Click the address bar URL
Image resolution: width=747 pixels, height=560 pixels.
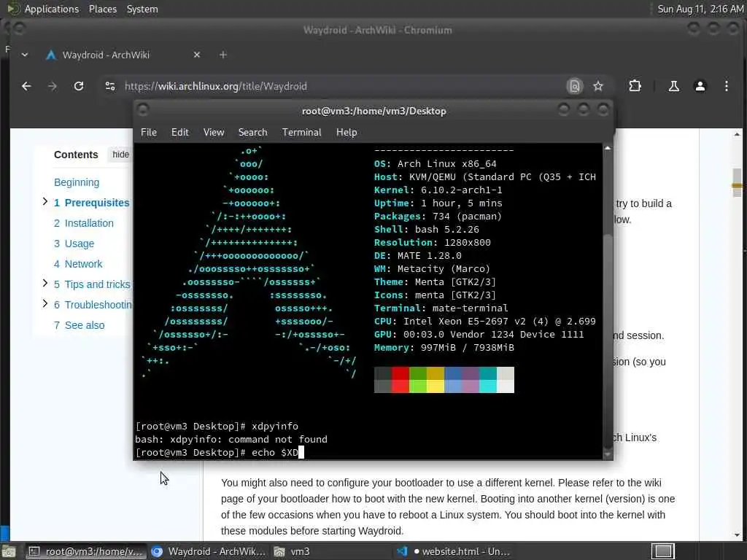(216, 86)
